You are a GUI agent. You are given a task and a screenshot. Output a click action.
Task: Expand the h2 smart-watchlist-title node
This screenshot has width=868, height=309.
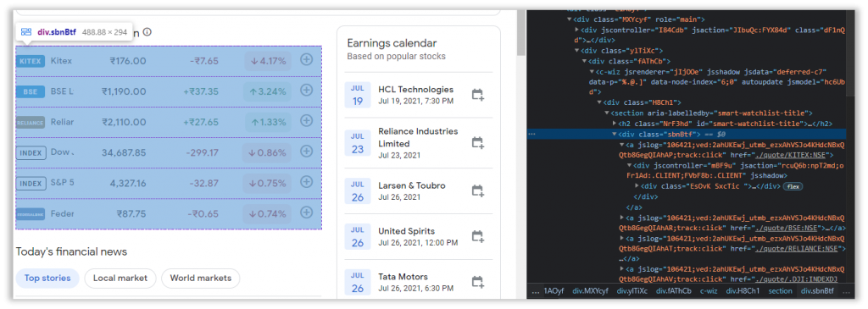coord(615,124)
